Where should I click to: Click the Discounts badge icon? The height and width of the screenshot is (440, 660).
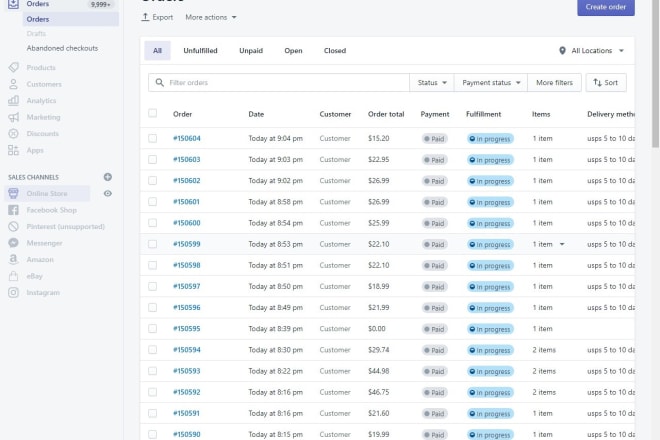[x=13, y=133]
